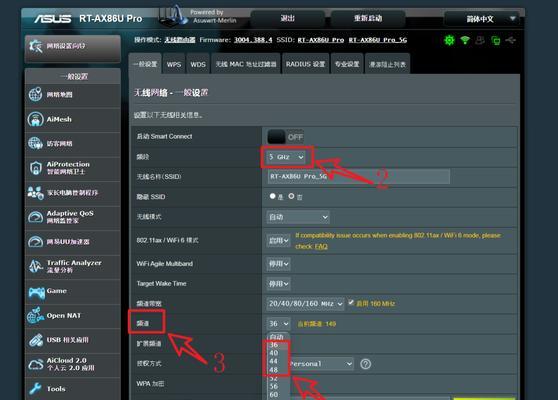The image size is (558, 400).
Task: Click green gear status icon in header
Action: (449, 40)
